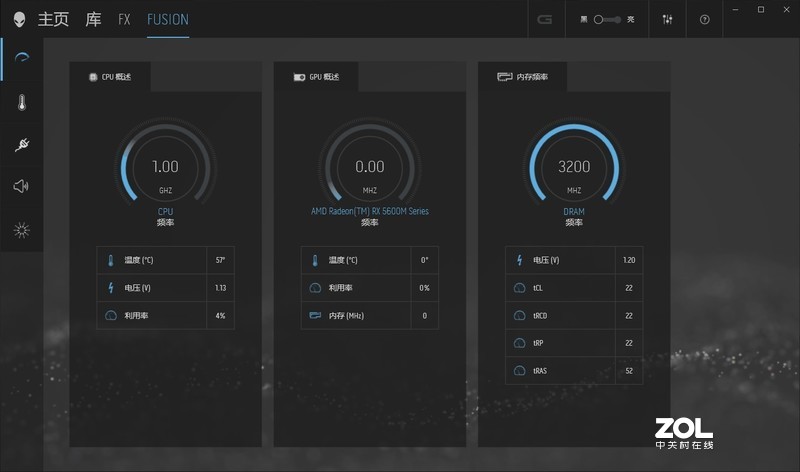Click the tRAS row gauge icon
800x472 pixels.
pyautogui.click(x=519, y=370)
